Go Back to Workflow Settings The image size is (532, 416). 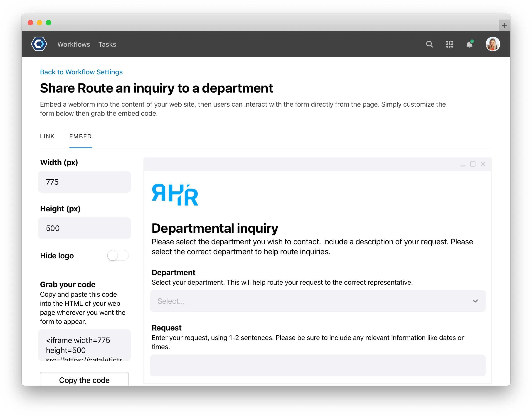(81, 72)
